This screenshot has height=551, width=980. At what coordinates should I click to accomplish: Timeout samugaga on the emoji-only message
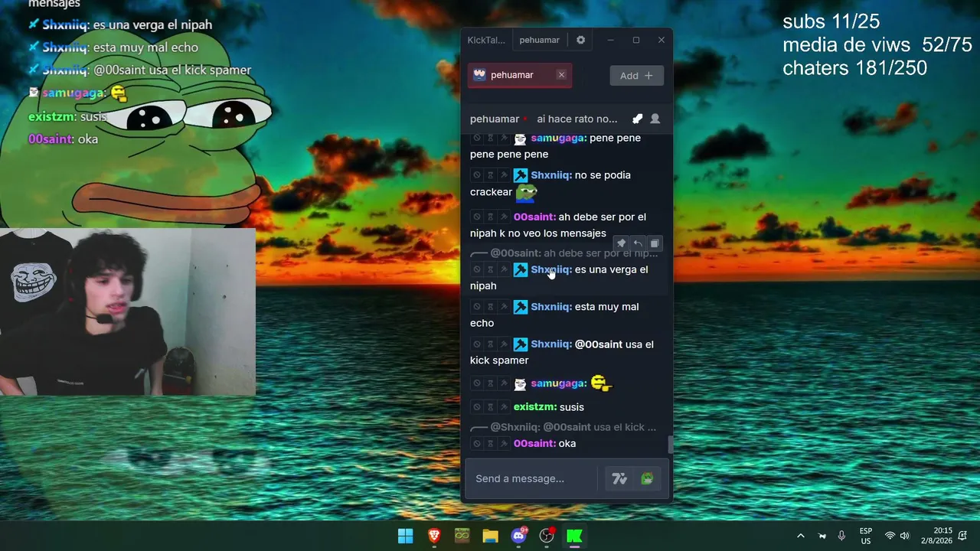pyautogui.click(x=491, y=383)
